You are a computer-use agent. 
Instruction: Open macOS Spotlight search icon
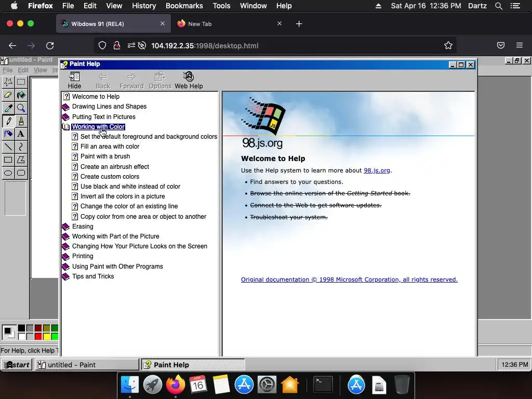click(x=498, y=6)
